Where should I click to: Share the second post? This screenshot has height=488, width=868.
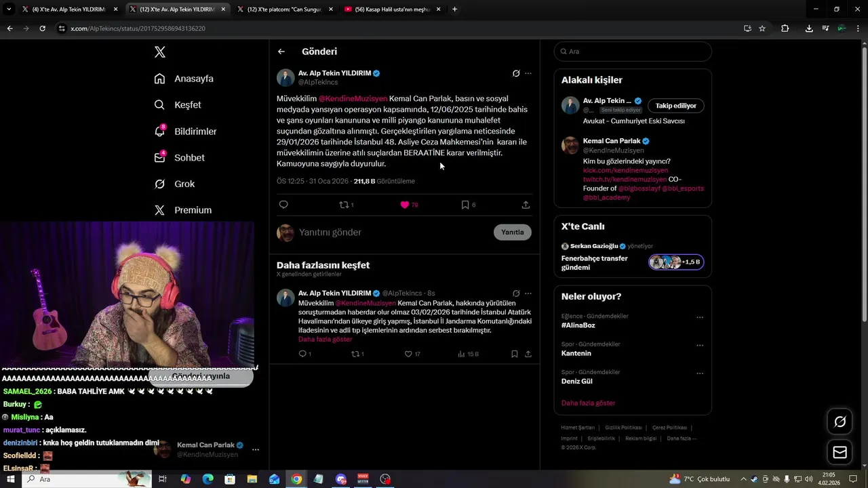tap(528, 354)
